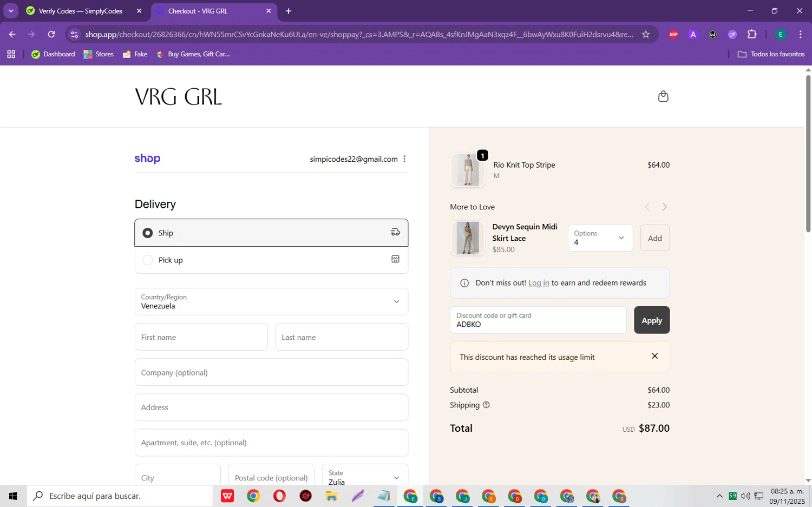812x507 pixels.
Task: Click Devyn Sequin Midi Skirt thumbnail
Action: click(468, 238)
